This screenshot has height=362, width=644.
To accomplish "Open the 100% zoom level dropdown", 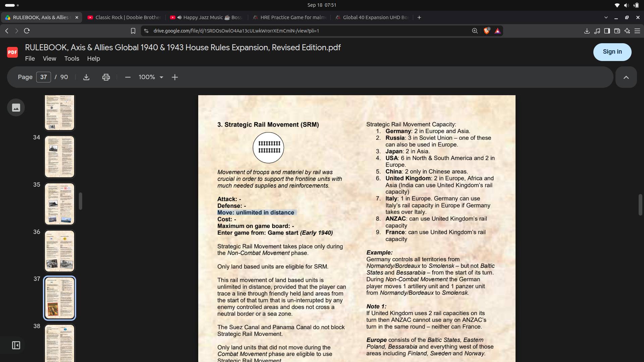I will click(x=151, y=77).
